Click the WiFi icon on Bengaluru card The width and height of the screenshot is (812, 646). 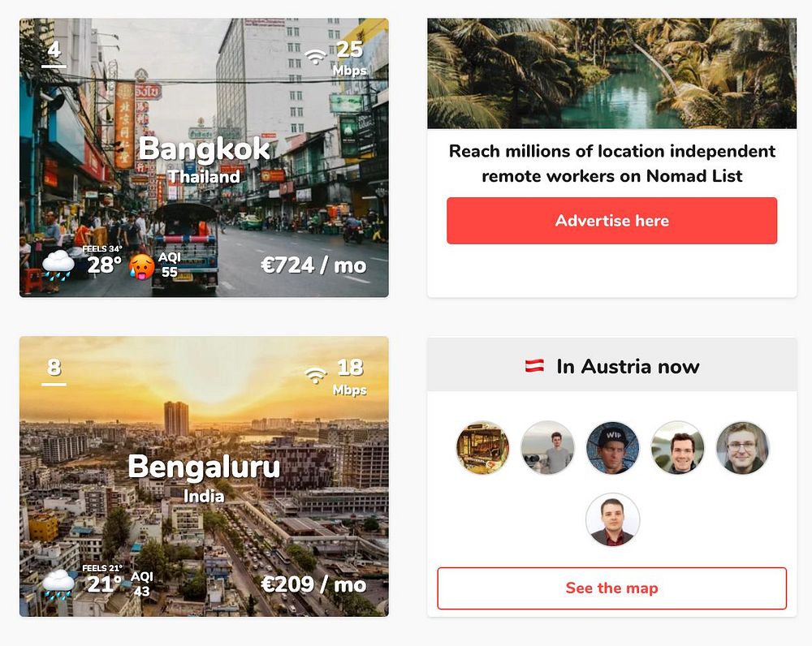315,375
